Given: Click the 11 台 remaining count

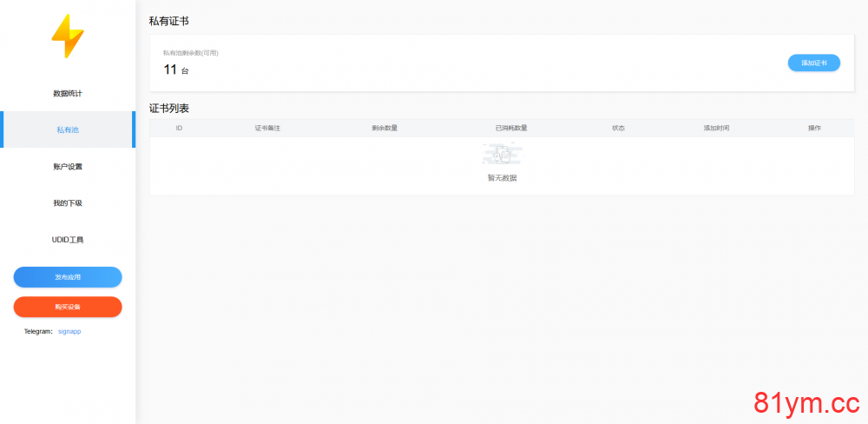Looking at the screenshot, I should 176,70.
